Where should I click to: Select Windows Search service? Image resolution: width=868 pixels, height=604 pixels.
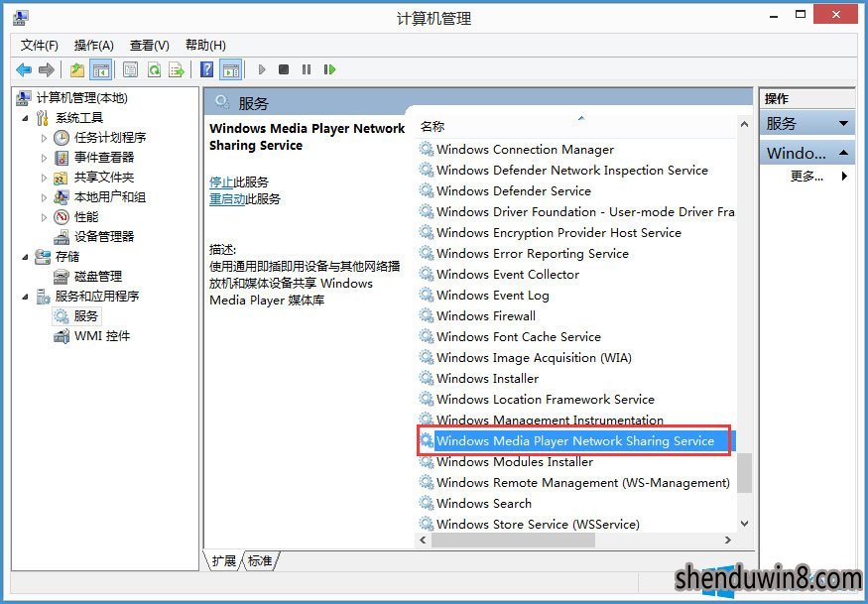484,503
